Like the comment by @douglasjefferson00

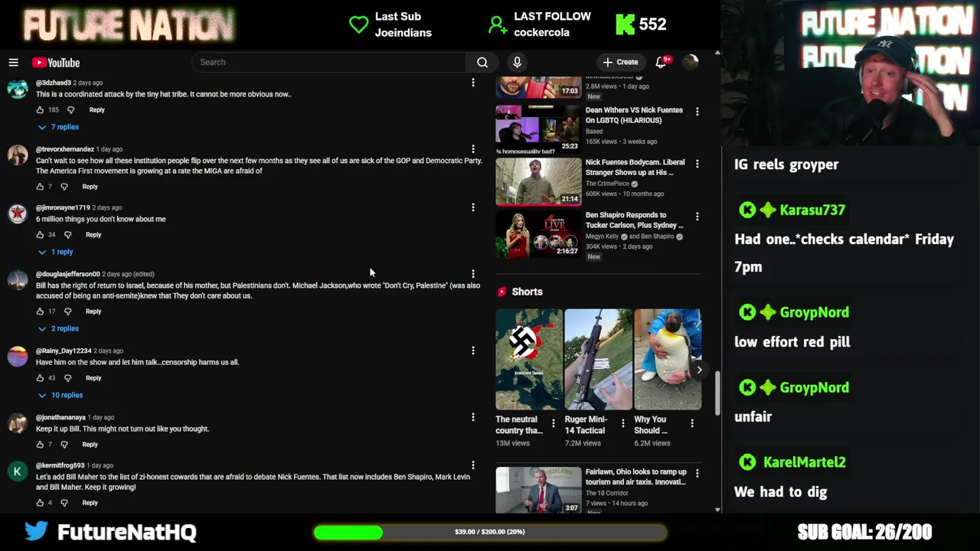40,311
